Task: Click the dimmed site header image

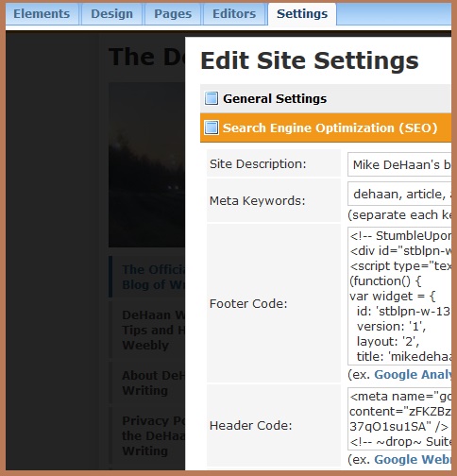Action: [146, 164]
